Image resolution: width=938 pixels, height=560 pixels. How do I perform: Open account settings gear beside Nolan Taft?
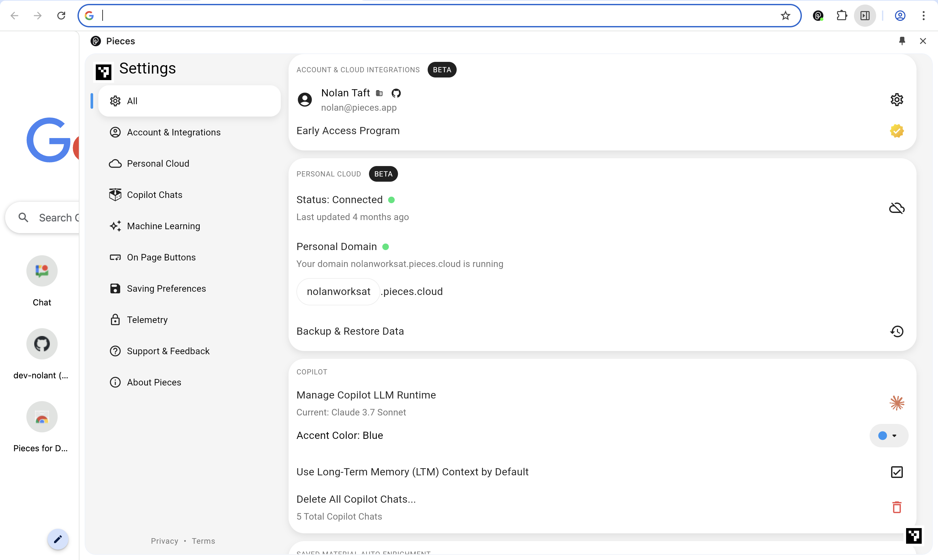coord(897,100)
